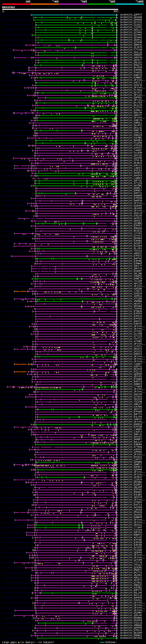This screenshot has width=146, height=644.
Task: Click UniRef100_Q8IL42 label
Action: tap(131, 128)
